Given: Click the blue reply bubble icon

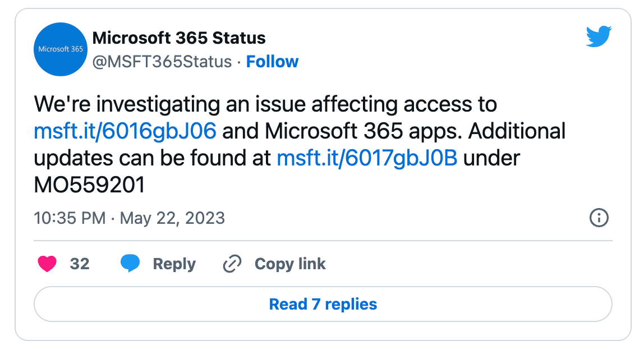Looking at the screenshot, I should pos(130,264).
